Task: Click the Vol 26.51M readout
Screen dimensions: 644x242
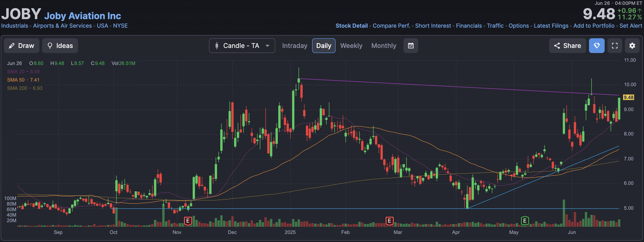Action: click(123, 63)
